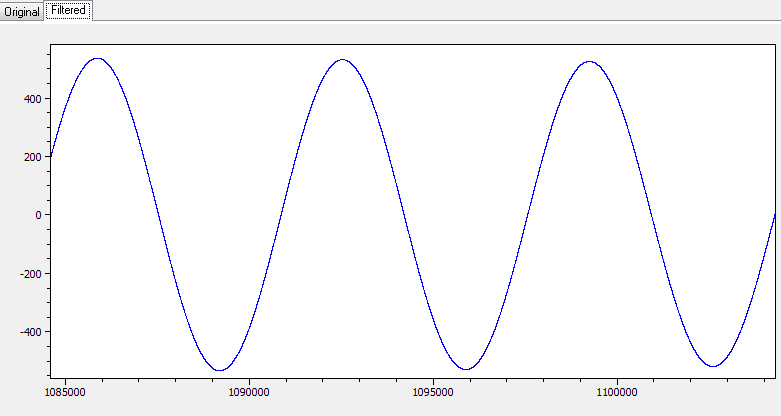781x416 pixels.
Task: Click where the waveform starts at the plot's left edge
Action: [x=50, y=157]
